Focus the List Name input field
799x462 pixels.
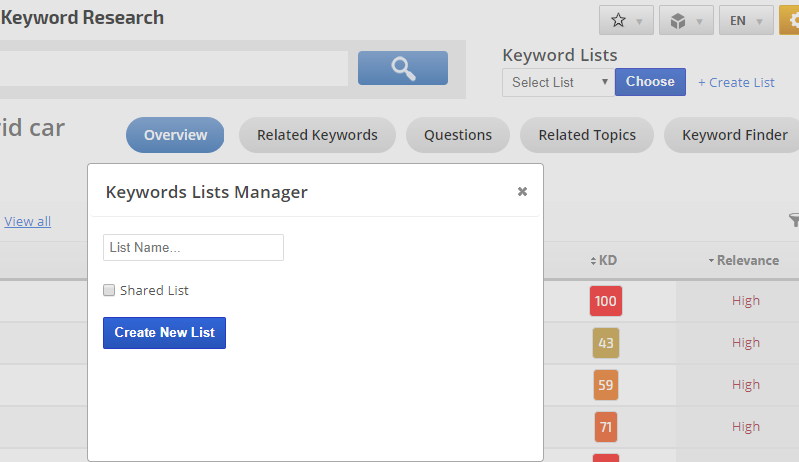pos(193,247)
